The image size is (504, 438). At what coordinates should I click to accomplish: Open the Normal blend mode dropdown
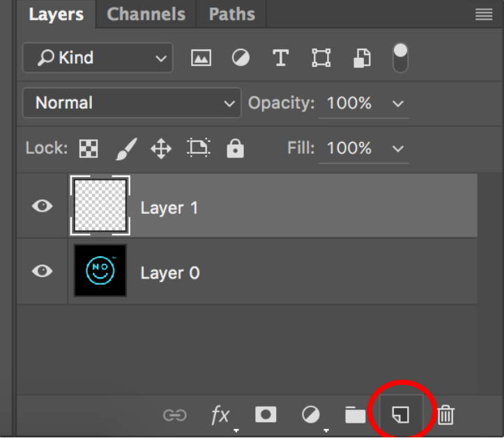tap(132, 103)
